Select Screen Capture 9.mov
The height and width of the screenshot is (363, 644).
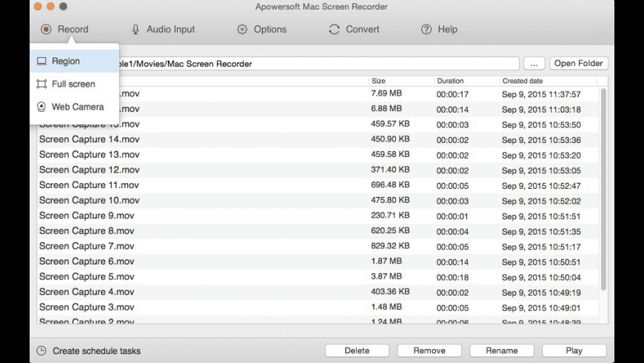point(87,216)
